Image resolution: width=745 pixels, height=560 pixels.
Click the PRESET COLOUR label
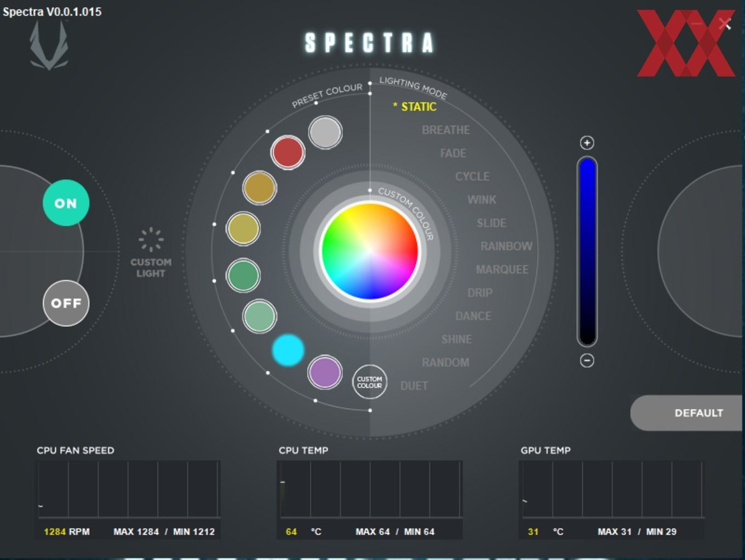[327, 95]
